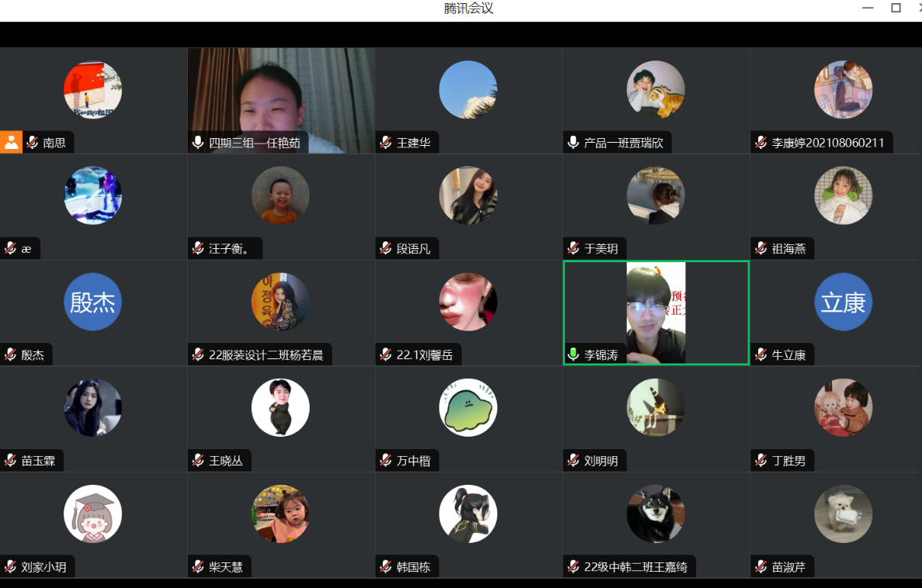Select the blue 殷杰 text avatar
The image size is (922, 588).
click(92, 302)
